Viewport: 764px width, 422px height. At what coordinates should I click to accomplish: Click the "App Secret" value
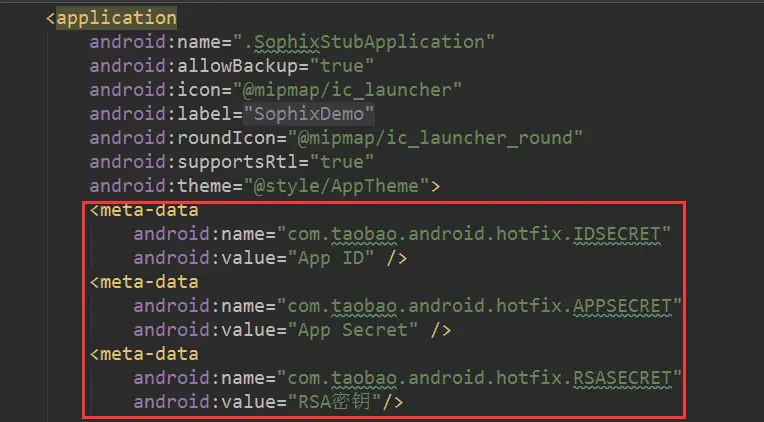353,330
